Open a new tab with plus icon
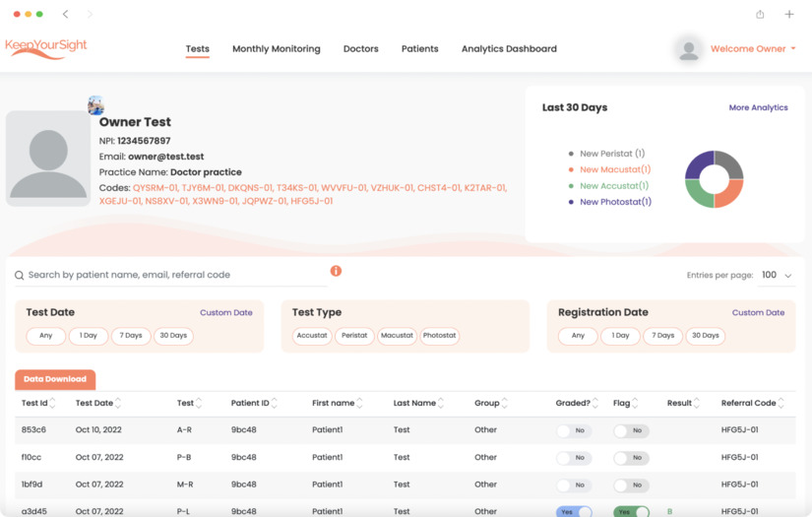Image resolution: width=812 pixels, height=517 pixels. pos(788,14)
